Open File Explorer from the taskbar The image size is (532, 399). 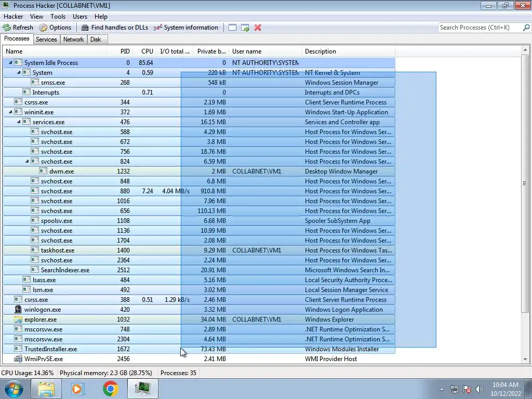pyautogui.click(x=46, y=389)
